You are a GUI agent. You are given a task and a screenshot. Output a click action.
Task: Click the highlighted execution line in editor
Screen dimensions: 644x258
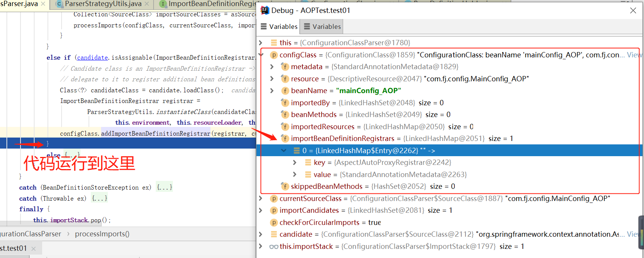(128, 143)
